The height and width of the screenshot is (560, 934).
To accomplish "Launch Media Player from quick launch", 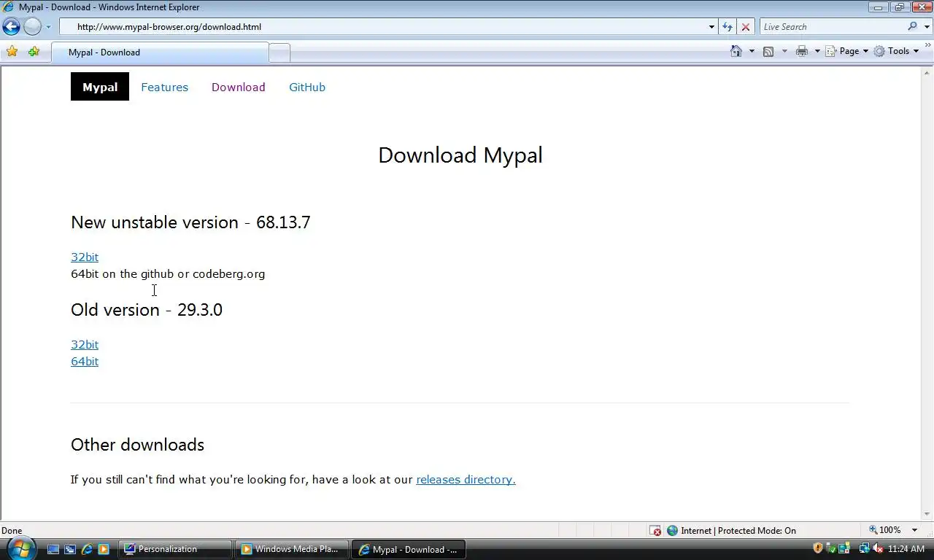I will coord(104,549).
